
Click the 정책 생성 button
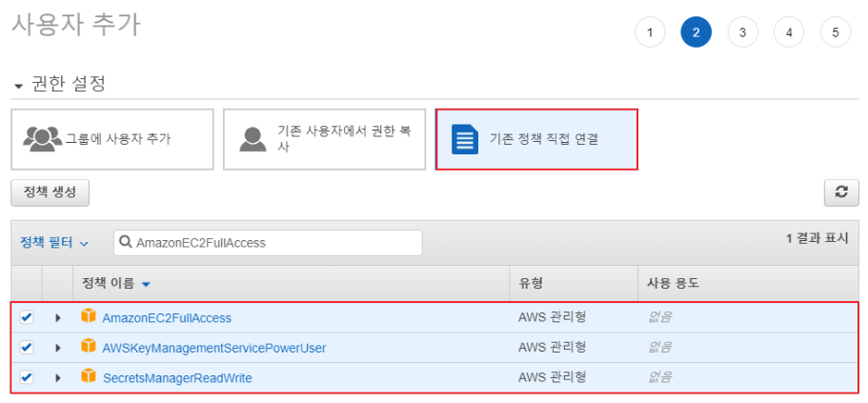coord(50,192)
